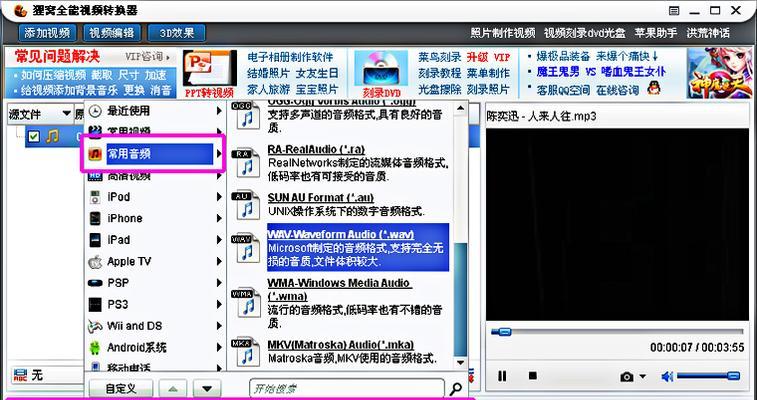Click the iPhone device icon

pos(95,219)
